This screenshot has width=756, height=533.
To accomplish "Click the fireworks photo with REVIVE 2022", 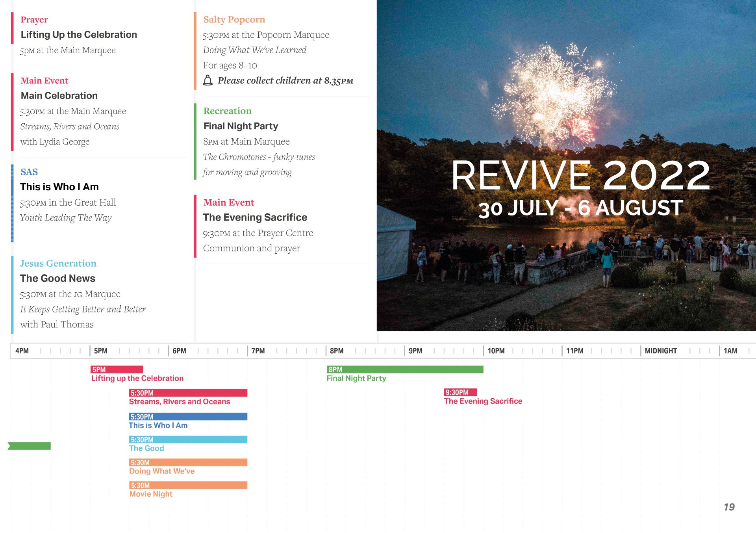I will click(x=566, y=165).
